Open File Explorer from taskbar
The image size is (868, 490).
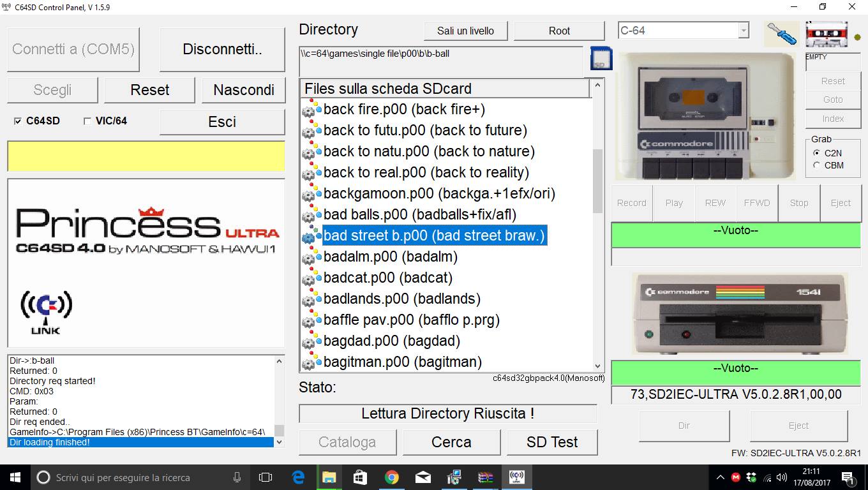(329, 477)
